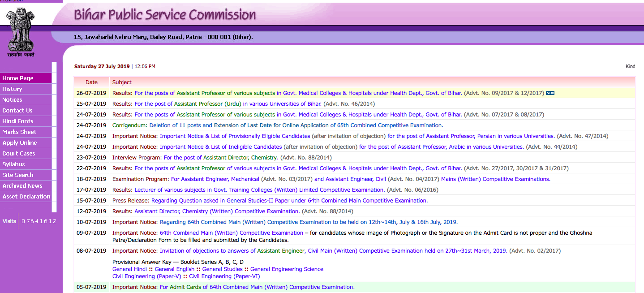
Task: Open the Asset Declaration page
Action: point(26,197)
